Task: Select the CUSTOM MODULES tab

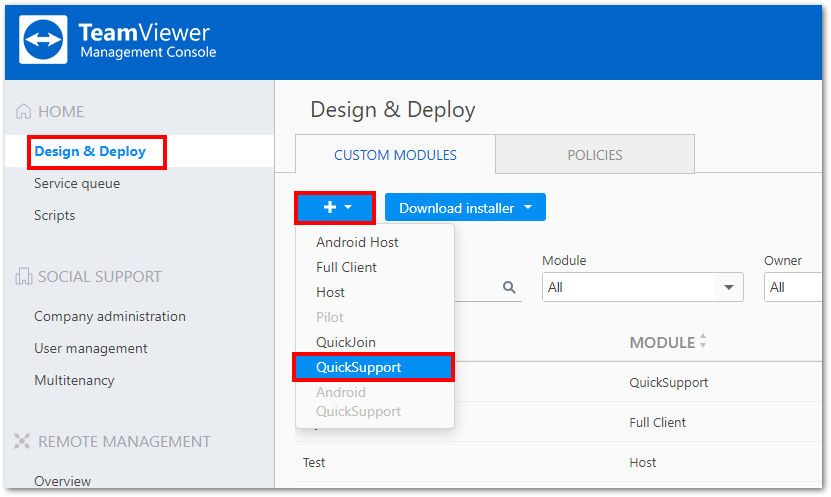Action: click(395, 155)
